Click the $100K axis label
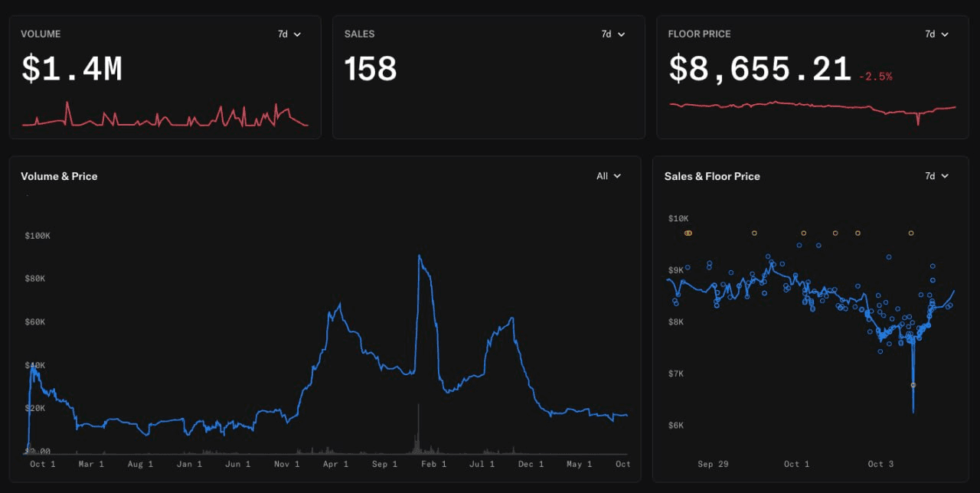 [x=38, y=236]
